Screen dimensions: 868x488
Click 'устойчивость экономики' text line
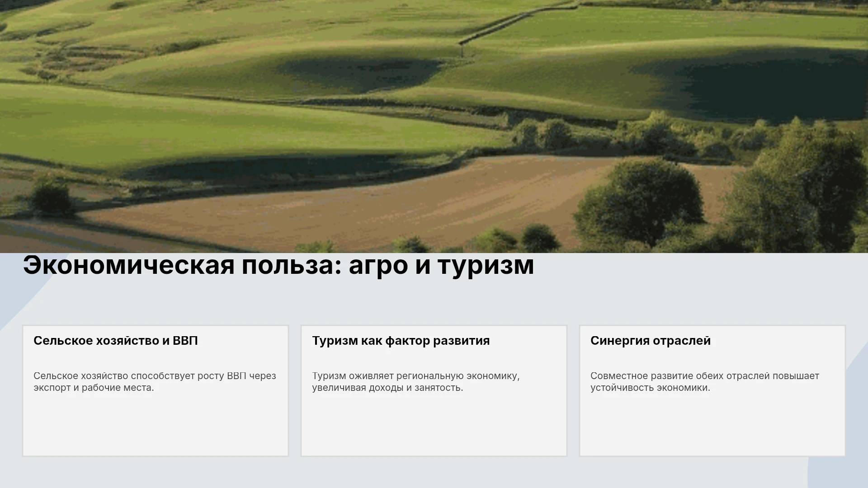tap(650, 388)
